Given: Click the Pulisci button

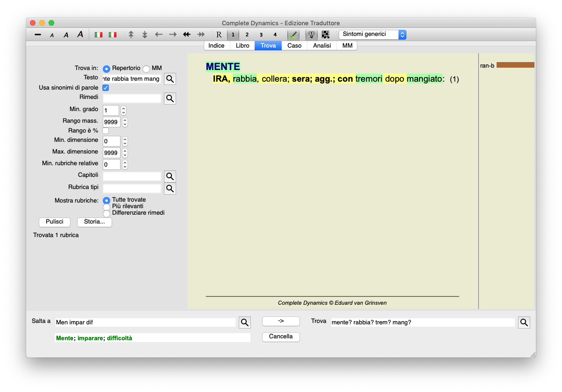Looking at the screenshot, I should tap(55, 222).
